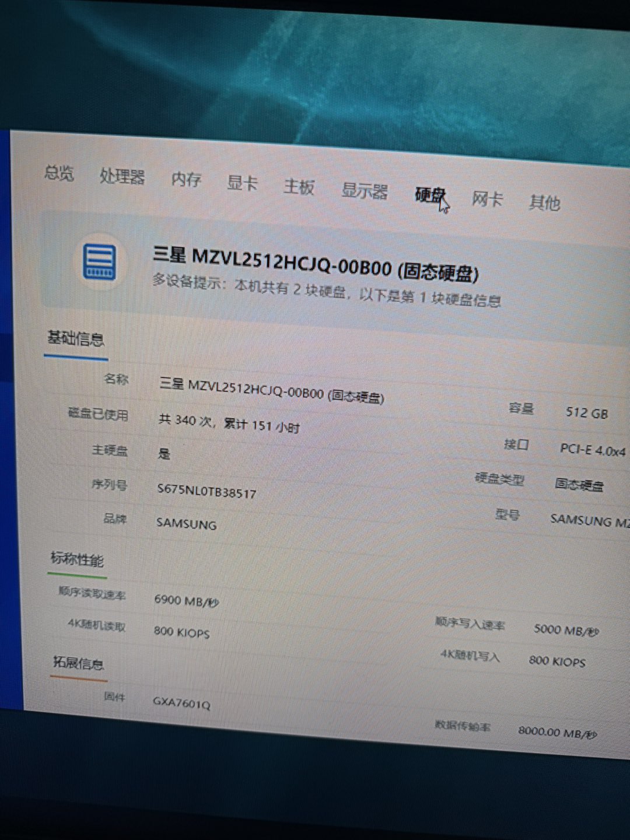Go to the 显卡 tab
Screen dimensions: 630x840
[242, 183]
